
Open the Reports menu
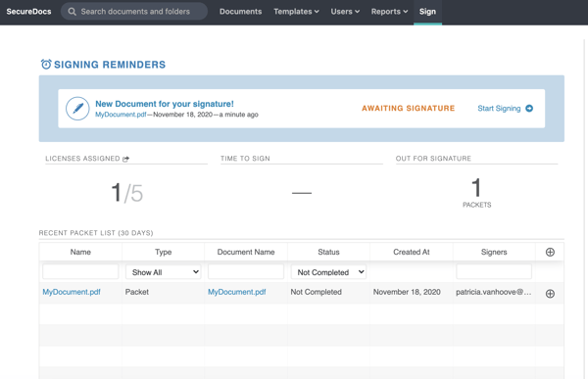coord(389,12)
